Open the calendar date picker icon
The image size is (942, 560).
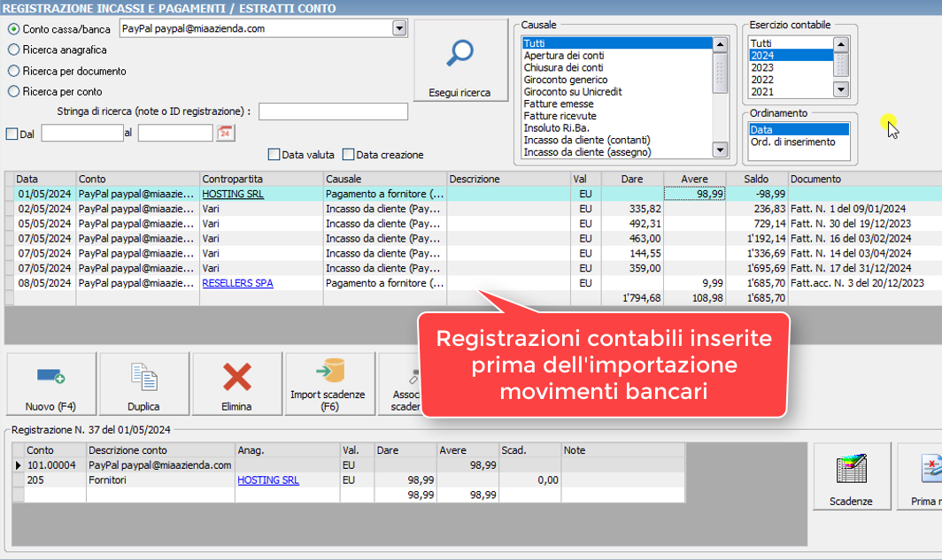click(225, 134)
